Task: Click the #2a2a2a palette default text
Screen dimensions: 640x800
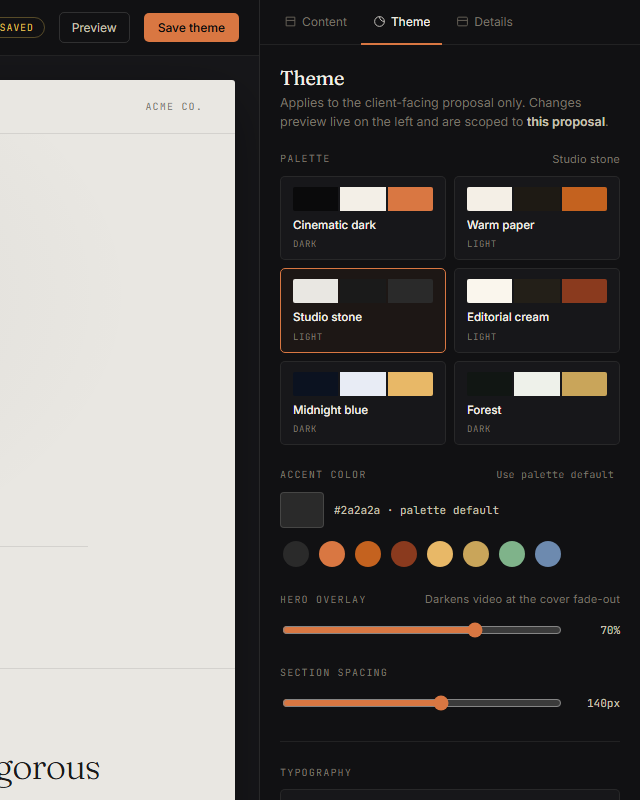Action: 416,510
